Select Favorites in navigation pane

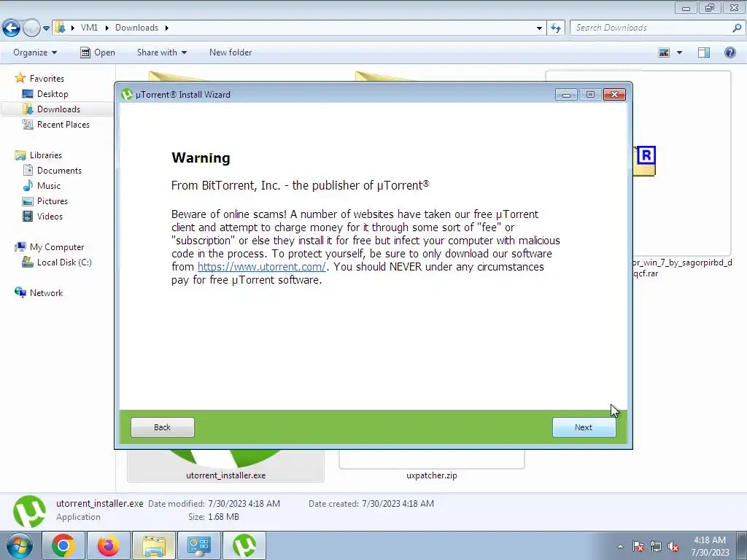tap(47, 79)
